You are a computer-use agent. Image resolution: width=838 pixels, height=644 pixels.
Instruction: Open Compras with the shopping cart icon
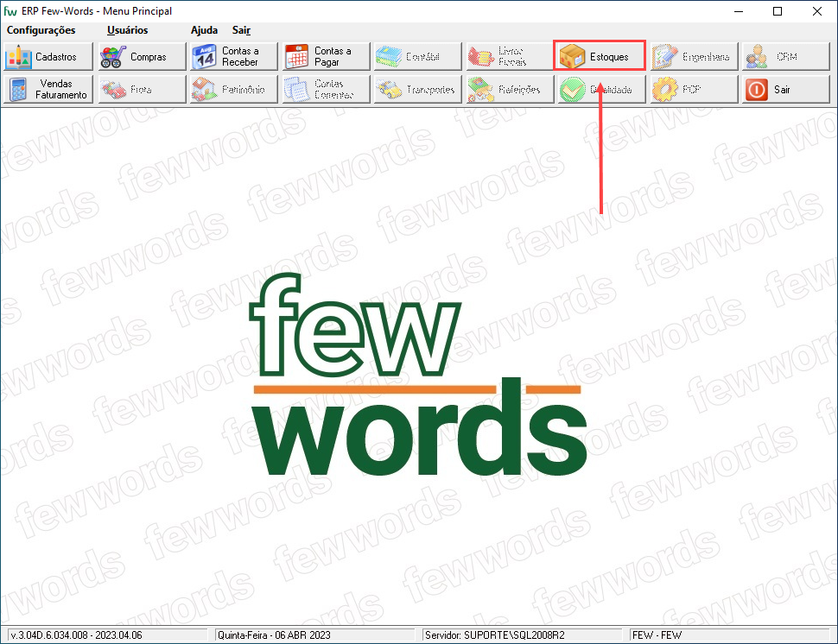142,57
